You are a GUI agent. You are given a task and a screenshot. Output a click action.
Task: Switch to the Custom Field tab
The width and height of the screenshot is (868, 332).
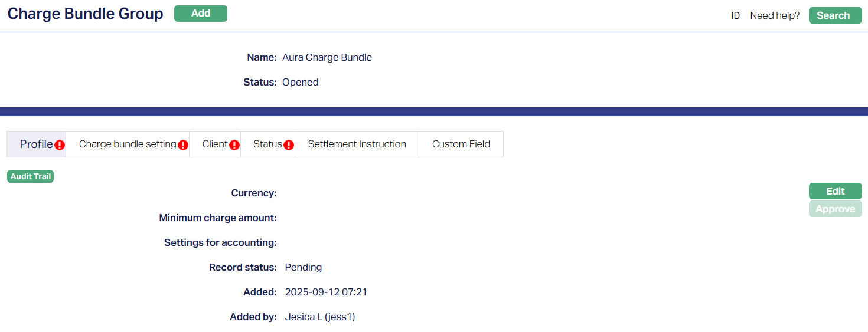461,144
